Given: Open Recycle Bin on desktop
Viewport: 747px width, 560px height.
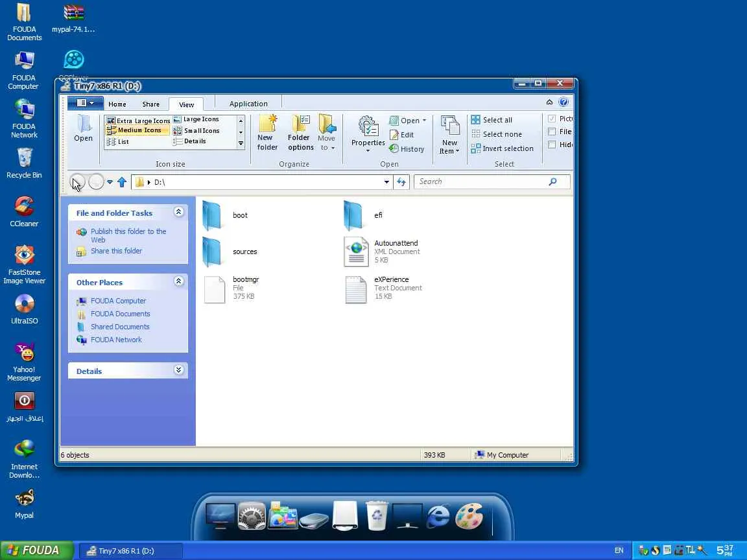Looking at the screenshot, I should pos(24,163).
